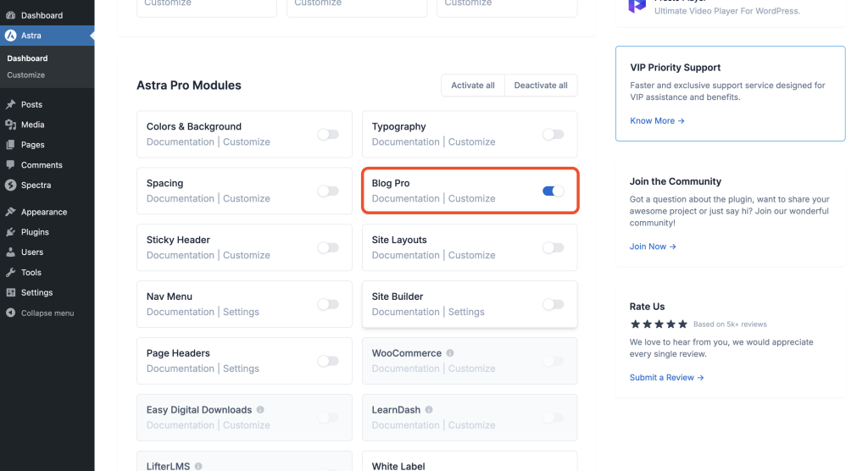Screen dimensions: 868x471
Task: Click the Pages icon in sidebar
Action: 10,145
